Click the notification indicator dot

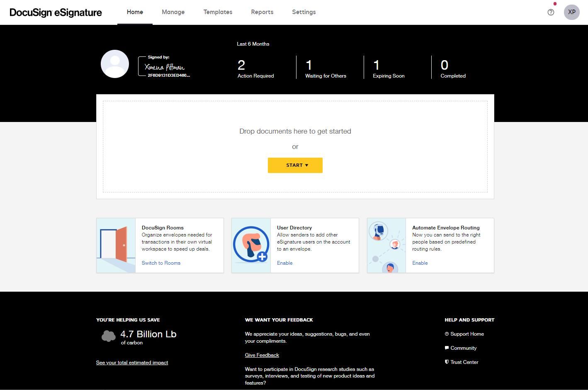click(555, 3)
